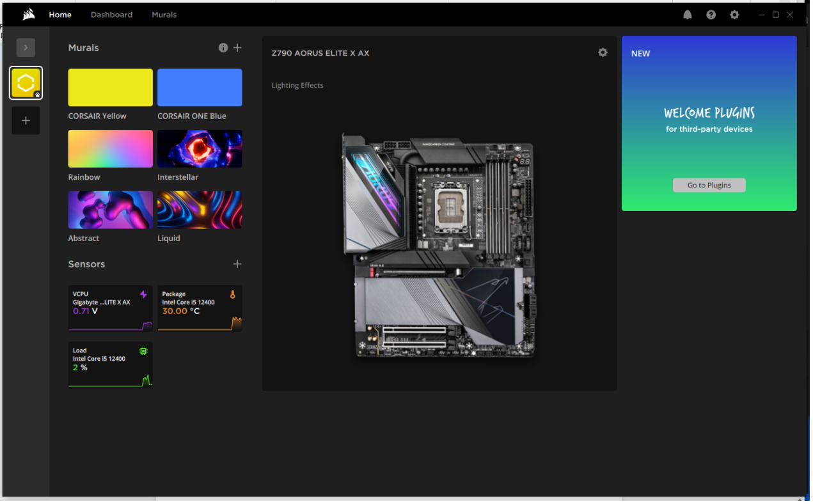Open the help question mark icon

711,15
